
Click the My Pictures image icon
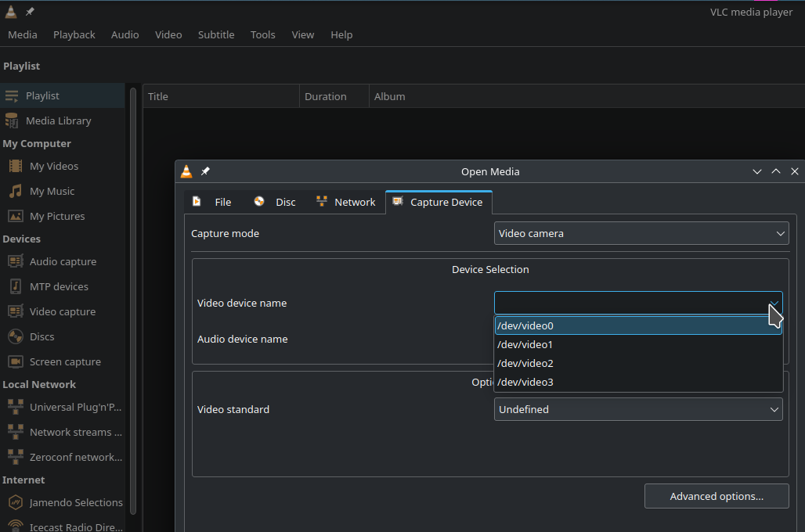[16, 216]
